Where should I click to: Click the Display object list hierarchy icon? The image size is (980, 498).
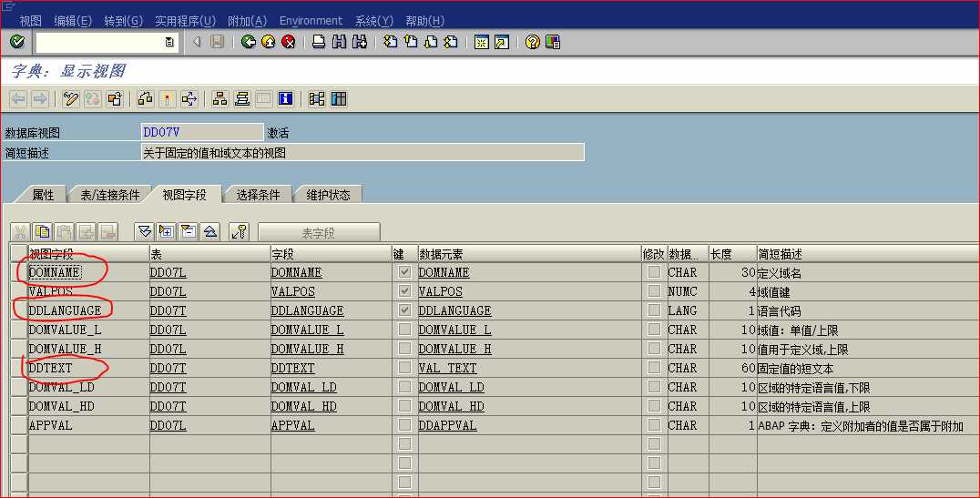point(220,98)
